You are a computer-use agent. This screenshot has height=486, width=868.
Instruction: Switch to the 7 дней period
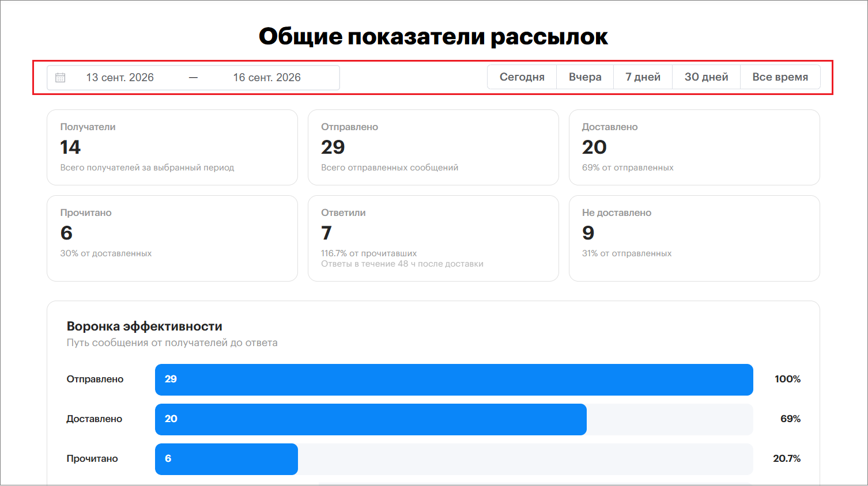click(643, 77)
